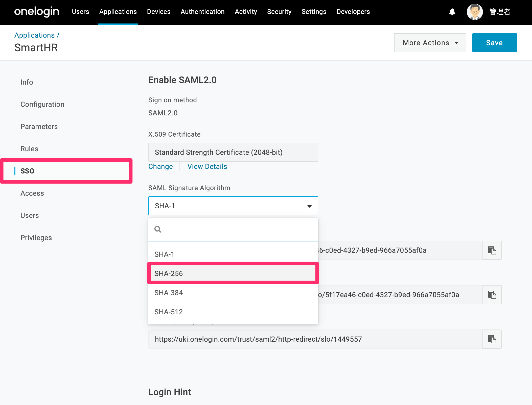Collapse the SAML Signature Algorithm dropdown

pos(233,206)
